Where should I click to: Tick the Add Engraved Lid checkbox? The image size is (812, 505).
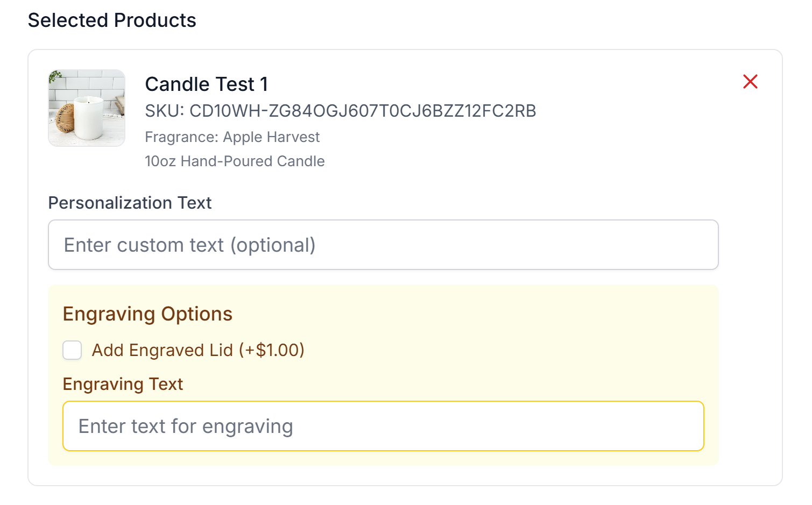72,350
